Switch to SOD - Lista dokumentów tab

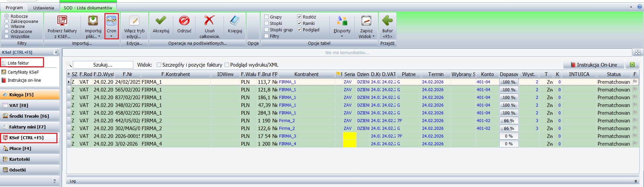click(x=88, y=7)
